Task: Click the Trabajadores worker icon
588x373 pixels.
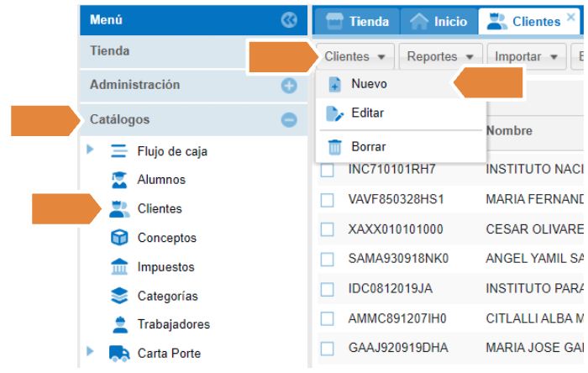Action: click(x=120, y=324)
